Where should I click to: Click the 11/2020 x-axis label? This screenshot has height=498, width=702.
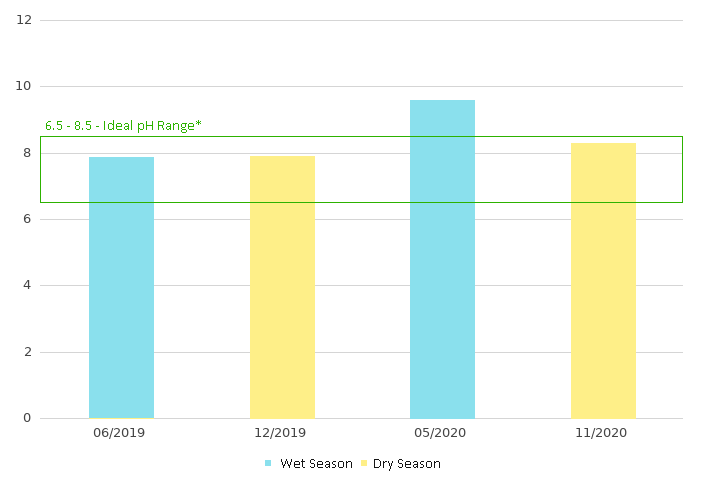[x=603, y=433]
